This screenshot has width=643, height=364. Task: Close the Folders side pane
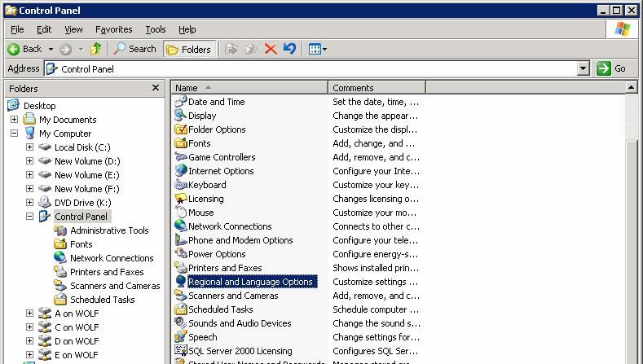coord(156,88)
